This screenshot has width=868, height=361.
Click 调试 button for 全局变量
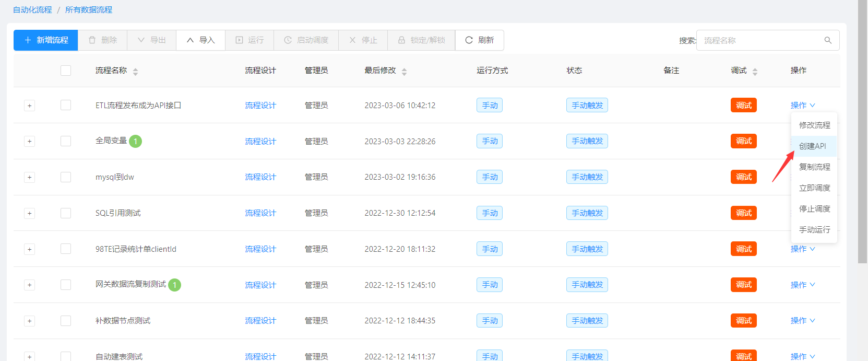744,141
